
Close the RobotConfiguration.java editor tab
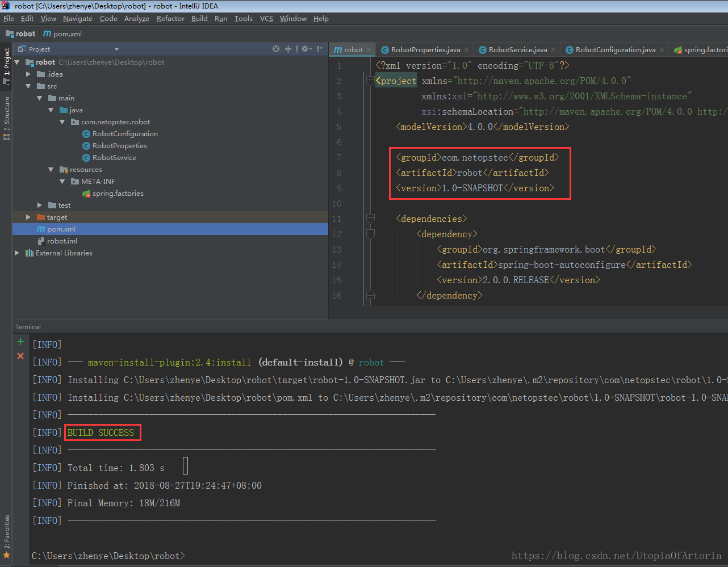(x=662, y=50)
